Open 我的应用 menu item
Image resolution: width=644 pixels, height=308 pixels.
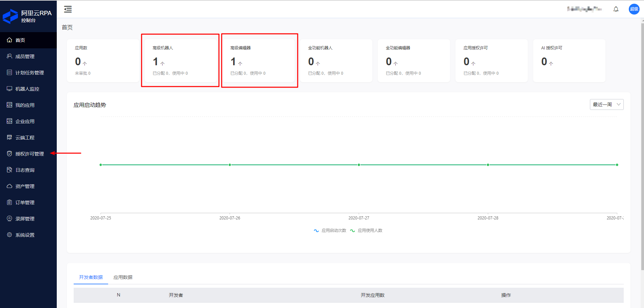pyautogui.click(x=28, y=105)
